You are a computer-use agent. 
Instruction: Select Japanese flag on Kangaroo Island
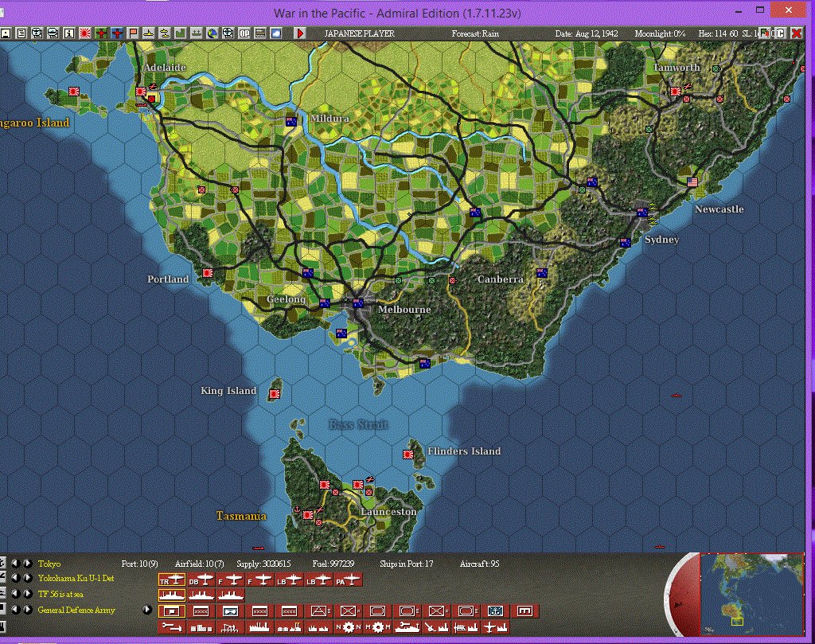tap(74, 92)
